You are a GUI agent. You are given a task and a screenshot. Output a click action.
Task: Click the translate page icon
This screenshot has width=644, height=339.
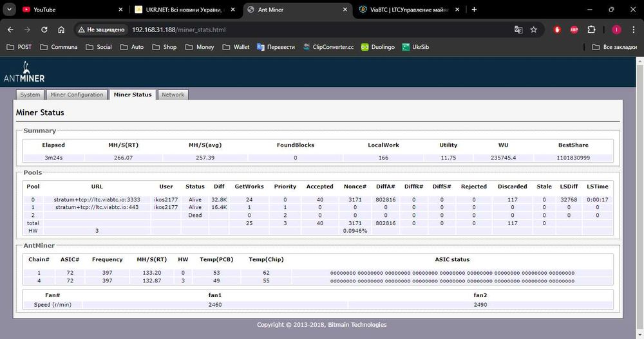[518, 30]
